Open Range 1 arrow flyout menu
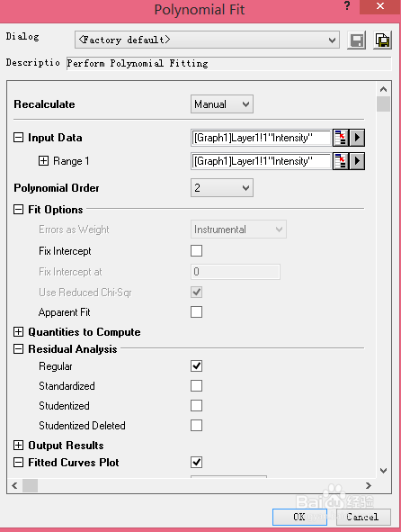This screenshot has width=401, height=532. tap(357, 161)
